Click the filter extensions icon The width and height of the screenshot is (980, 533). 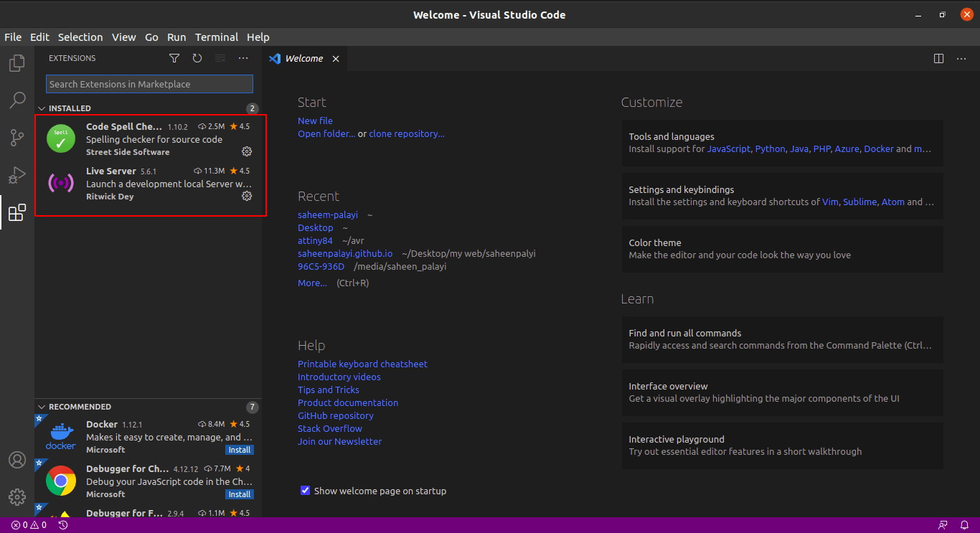174,58
